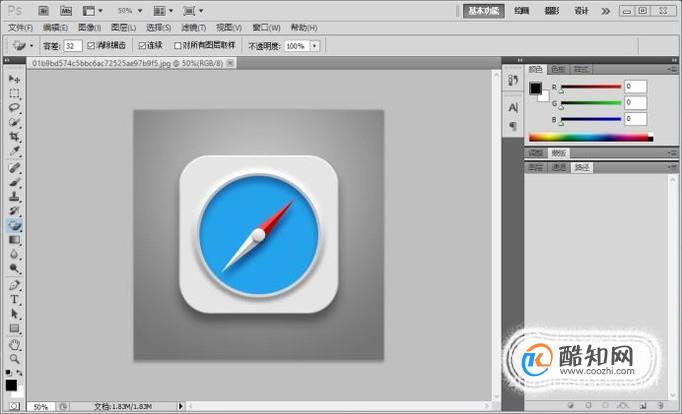Select the Horizontal Type tool
Screen dimensions: 682x414
point(14,300)
